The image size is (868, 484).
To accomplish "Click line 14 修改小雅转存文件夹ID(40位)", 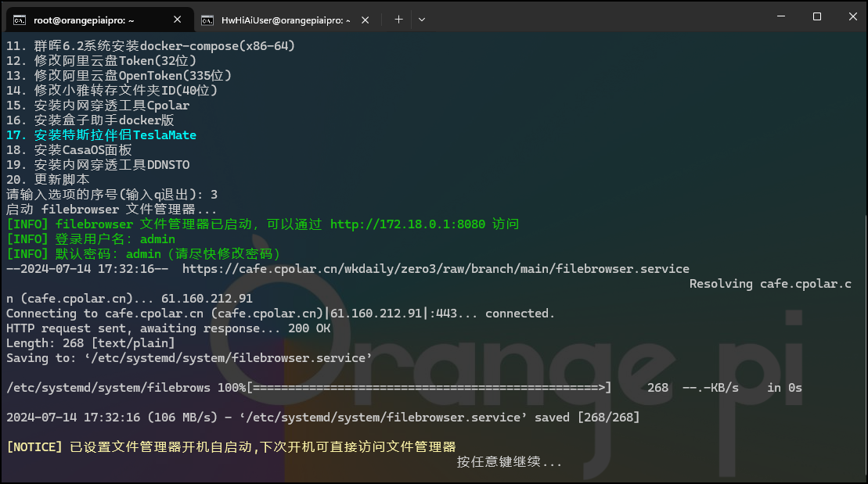I will click(112, 90).
